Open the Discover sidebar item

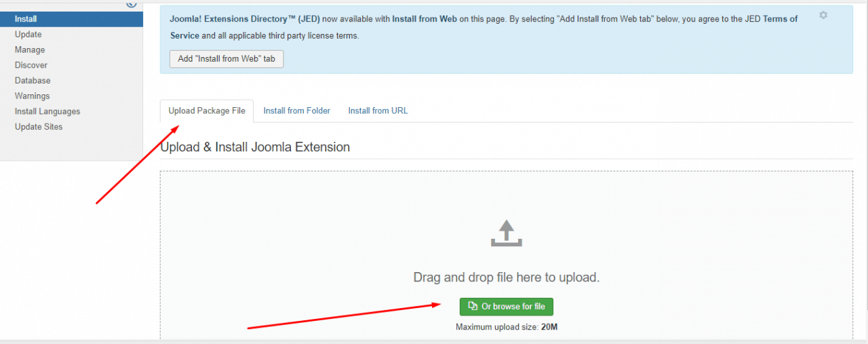31,65
